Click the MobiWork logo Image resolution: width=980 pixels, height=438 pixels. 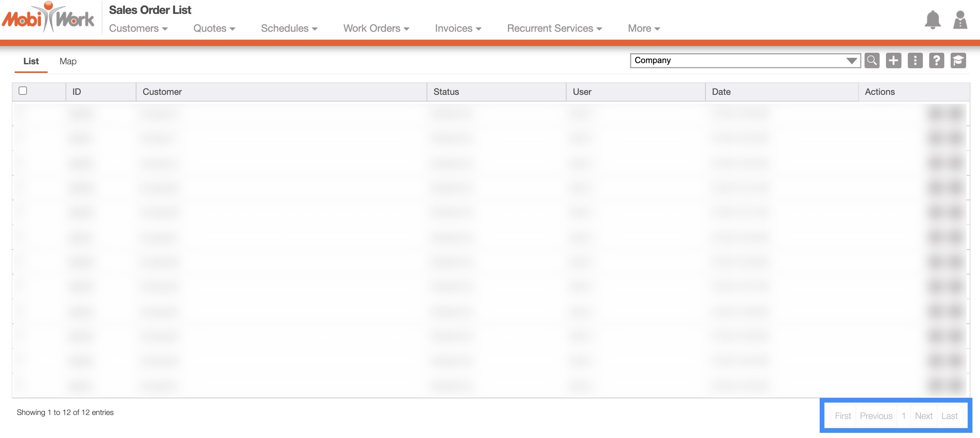click(x=48, y=18)
